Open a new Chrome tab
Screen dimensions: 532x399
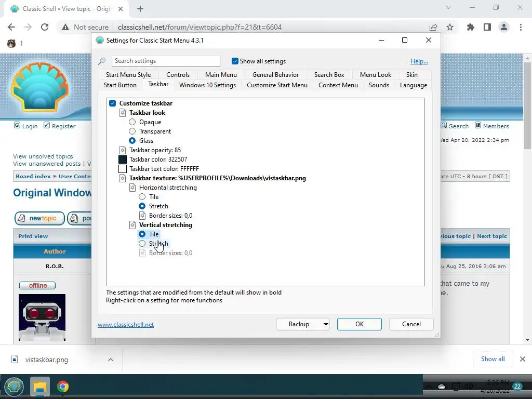tap(140, 9)
